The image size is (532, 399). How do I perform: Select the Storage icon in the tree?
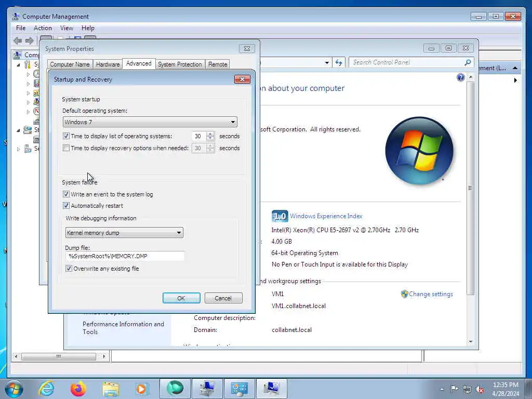28,129
